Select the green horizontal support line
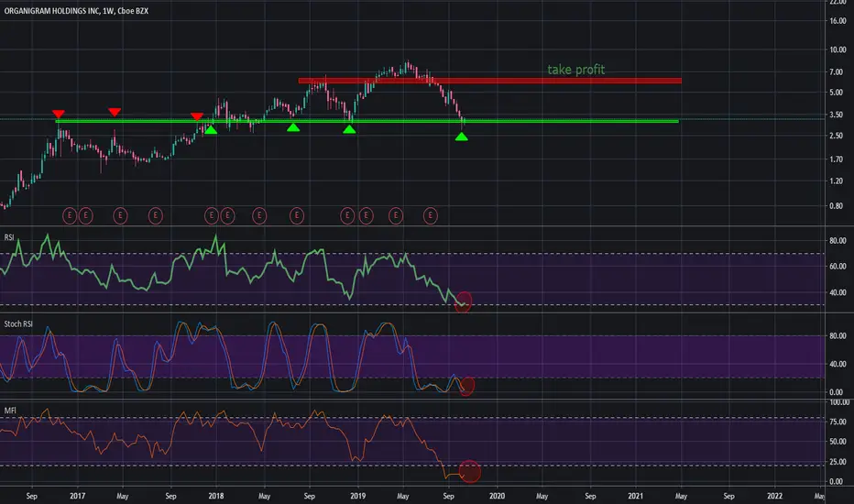 tap(367, 121)
